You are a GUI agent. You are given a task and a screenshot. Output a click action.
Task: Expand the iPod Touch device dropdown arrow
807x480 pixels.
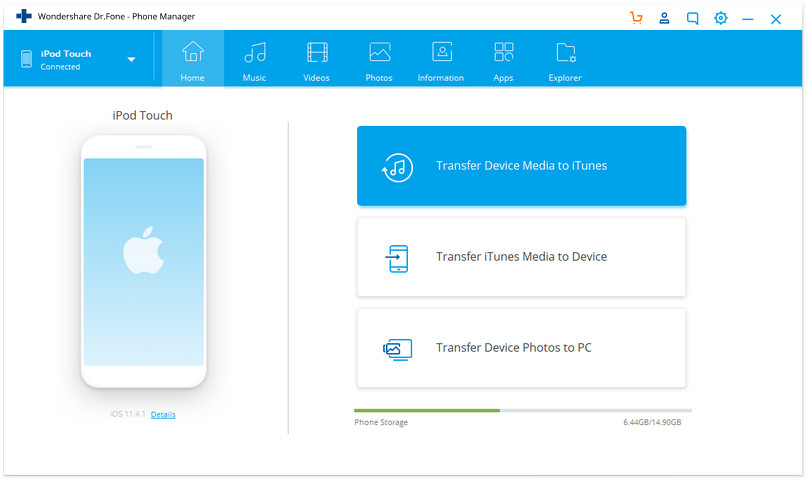pos(131,59)
